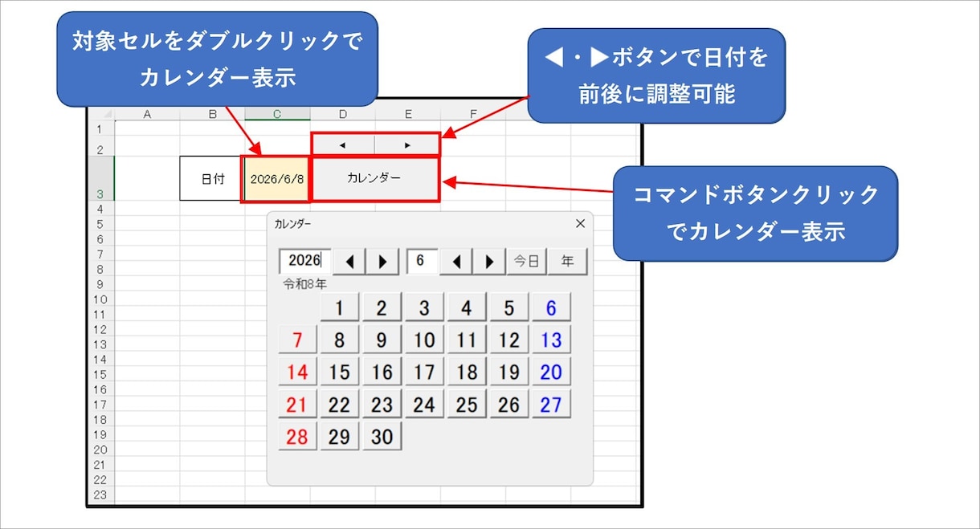Select row 3 header

[100, 179]
